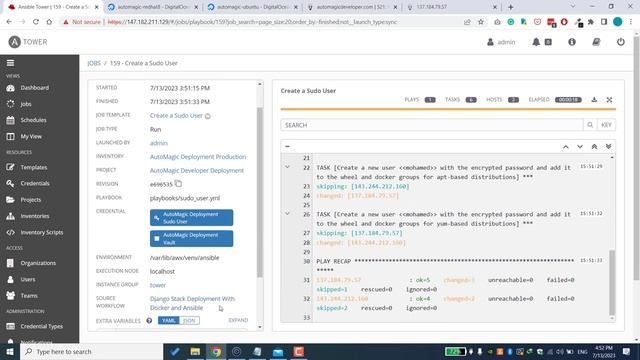Toggle the hamburger sidebar menu
This screenshot has width=640, height=360.
[10, 63]
